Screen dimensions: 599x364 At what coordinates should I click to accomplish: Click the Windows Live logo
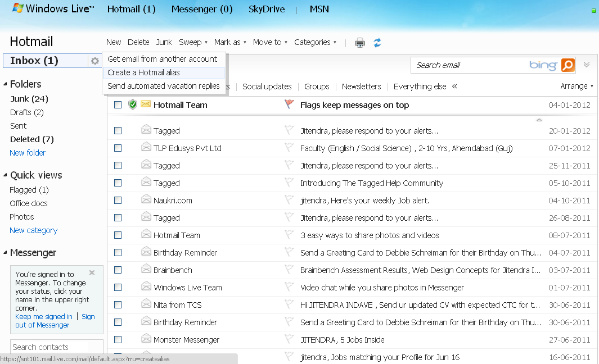53,8
